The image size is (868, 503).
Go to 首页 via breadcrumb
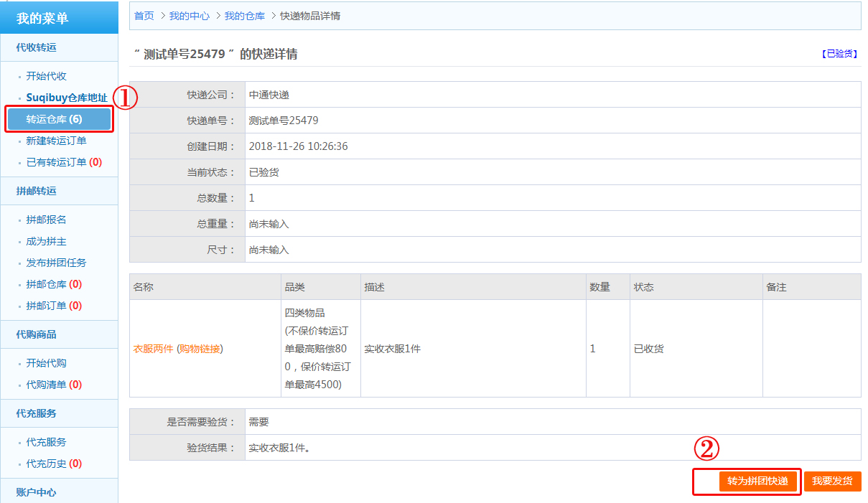pos(144,16)
